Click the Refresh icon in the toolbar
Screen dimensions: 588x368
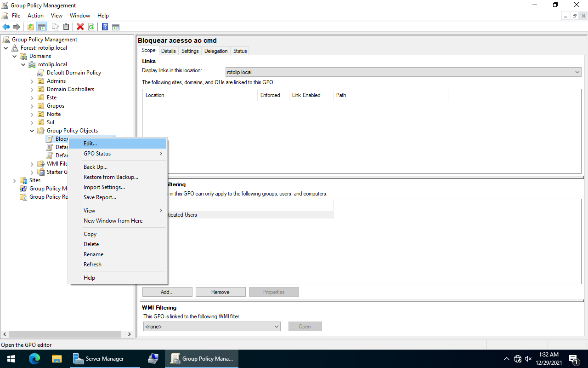click(91, 27)
